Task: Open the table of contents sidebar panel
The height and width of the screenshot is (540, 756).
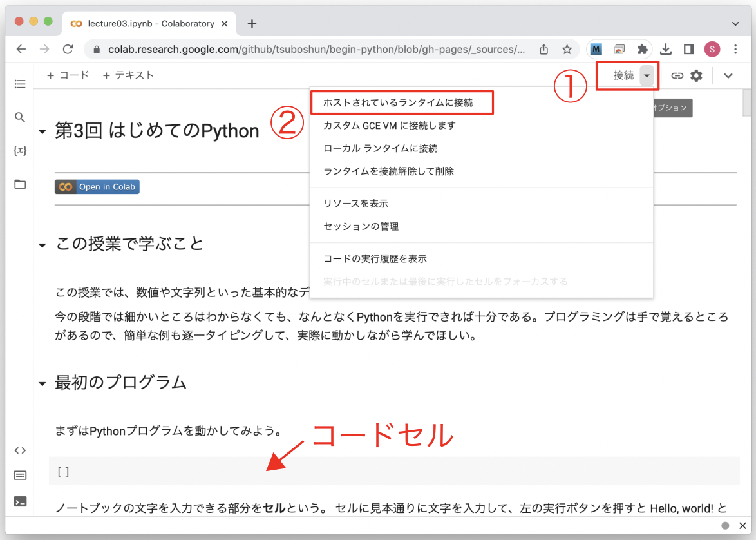Action: tap(19, 84)
